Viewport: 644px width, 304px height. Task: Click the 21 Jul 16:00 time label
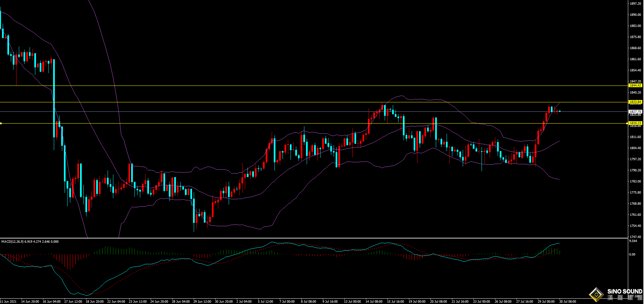[460, 302]
